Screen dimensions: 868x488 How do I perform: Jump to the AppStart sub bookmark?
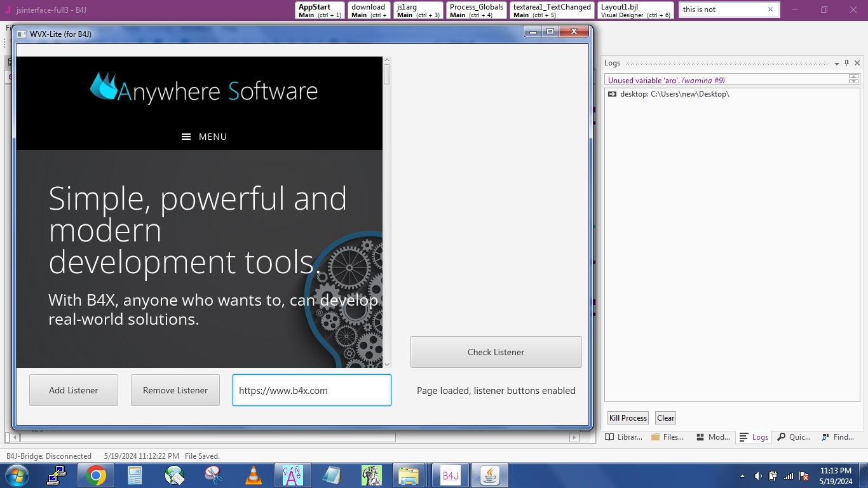pyautogui.click(x=320, y=10)
